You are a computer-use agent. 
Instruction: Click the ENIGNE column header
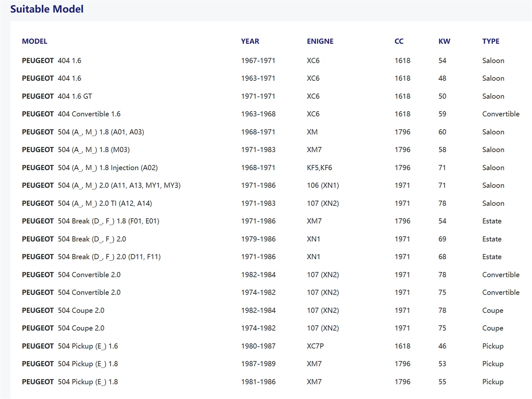pos(320,41)
